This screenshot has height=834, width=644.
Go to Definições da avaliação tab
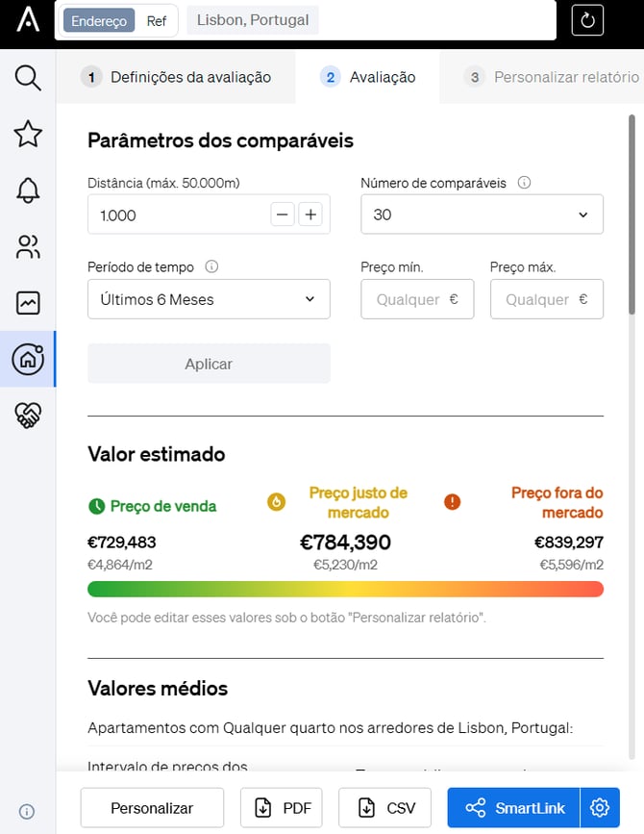[179, 77]
